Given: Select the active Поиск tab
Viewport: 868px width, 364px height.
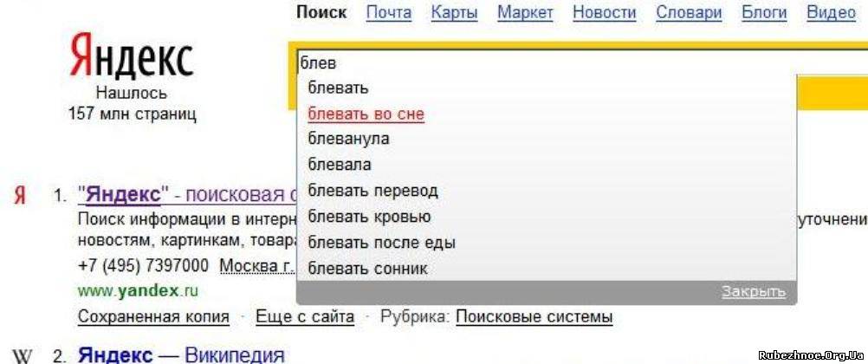Looking at the screenshot, I should click(321, 12).
